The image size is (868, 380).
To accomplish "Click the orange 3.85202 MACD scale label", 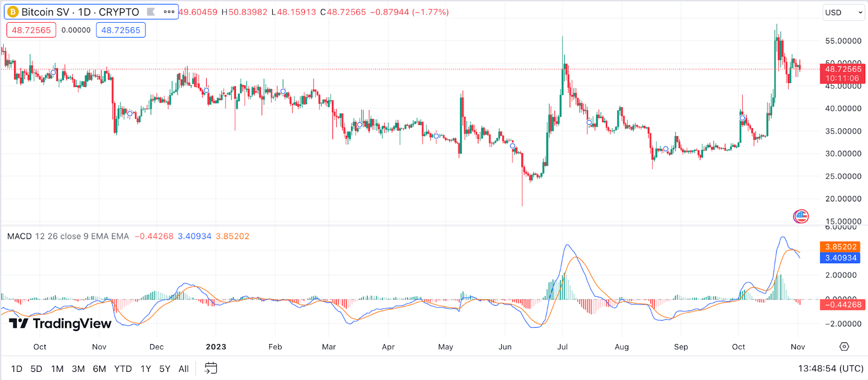I will click(840, 246).
